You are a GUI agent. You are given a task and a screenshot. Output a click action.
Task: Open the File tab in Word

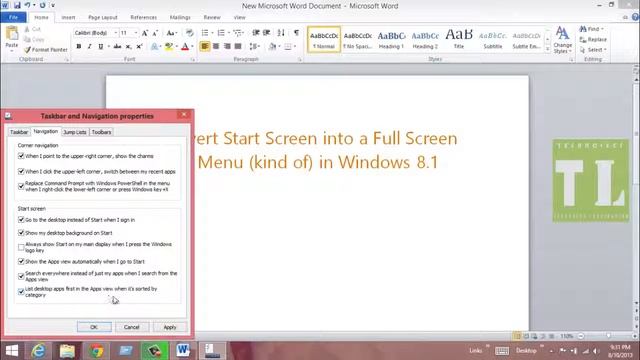click(x=13, y=17)
